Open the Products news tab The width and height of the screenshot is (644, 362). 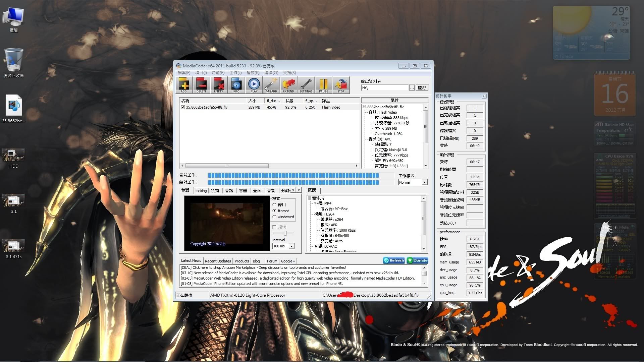pyautogui.click(x=242, y=261)
